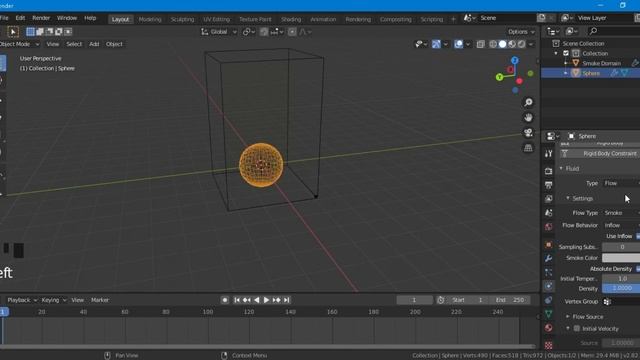
Task: Open the Object Constraints tab icon
Action: tap(548, 300)
